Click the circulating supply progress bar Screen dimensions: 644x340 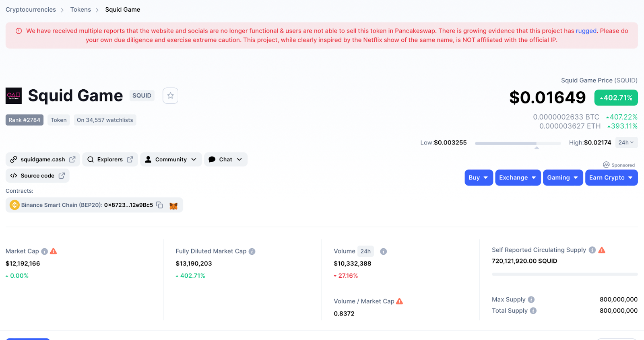(x=565, y=274)
